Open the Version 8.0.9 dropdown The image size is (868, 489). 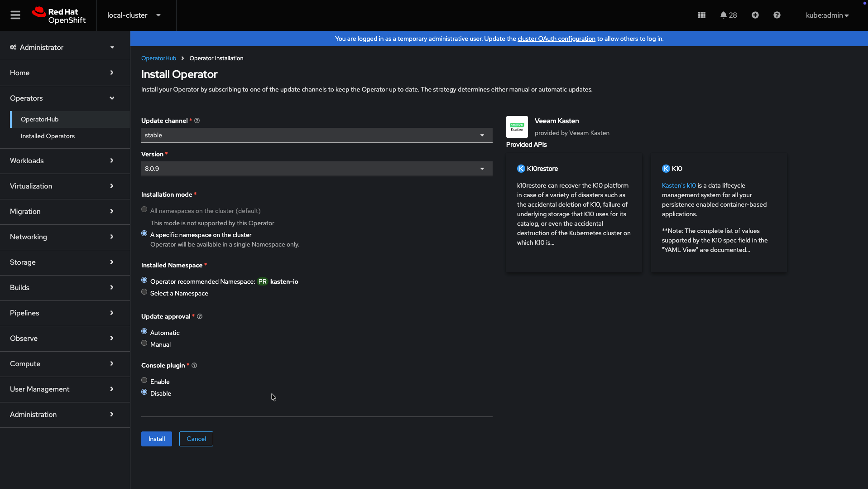click(x=317, y=169)
